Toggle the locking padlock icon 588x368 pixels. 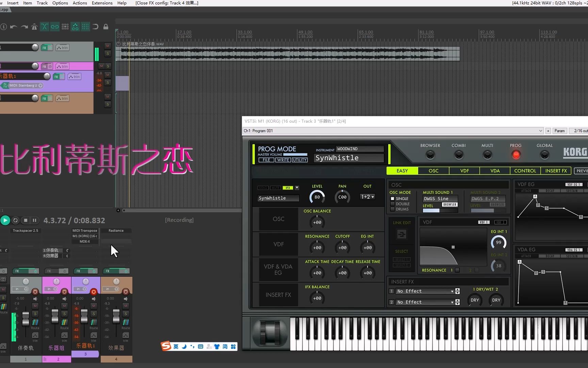pyautogui.click(x=106, y=27)
